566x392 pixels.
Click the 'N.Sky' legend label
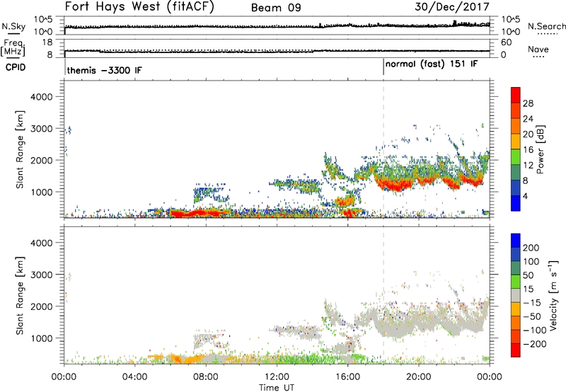[x=13, y=27]
